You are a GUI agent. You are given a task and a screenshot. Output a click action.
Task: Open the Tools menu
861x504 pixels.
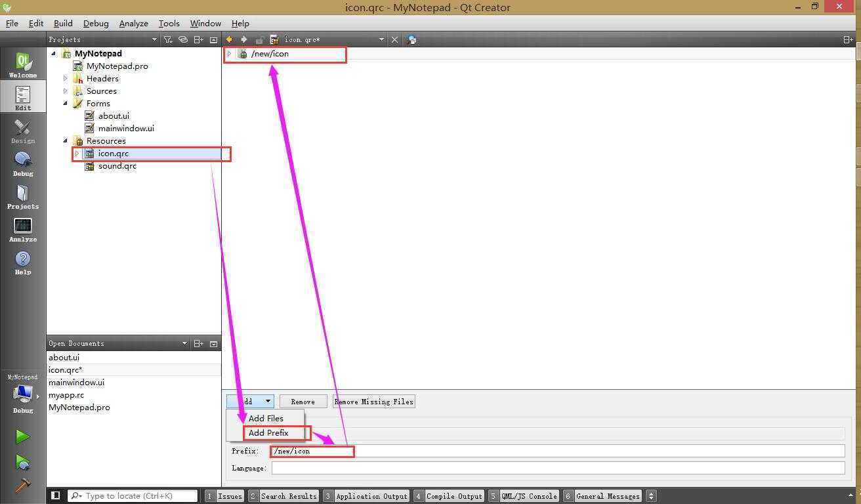(x=169, y=23)
